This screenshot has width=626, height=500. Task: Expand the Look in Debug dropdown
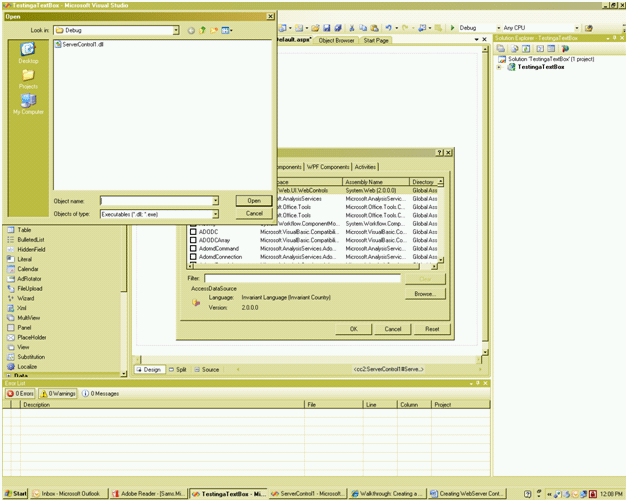pos(175,31)
